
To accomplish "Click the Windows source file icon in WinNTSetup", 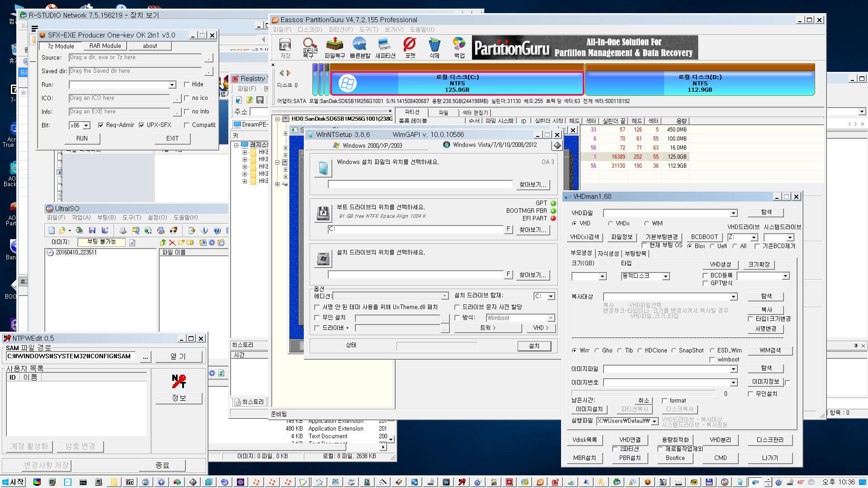I will 323,169.
